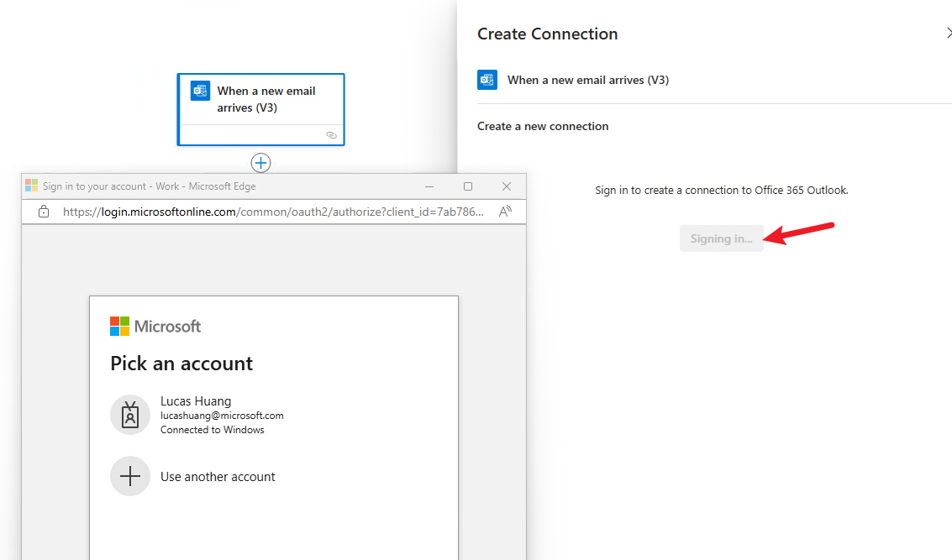
Task: Close the Create Connection panel
Action: (949, 34)
